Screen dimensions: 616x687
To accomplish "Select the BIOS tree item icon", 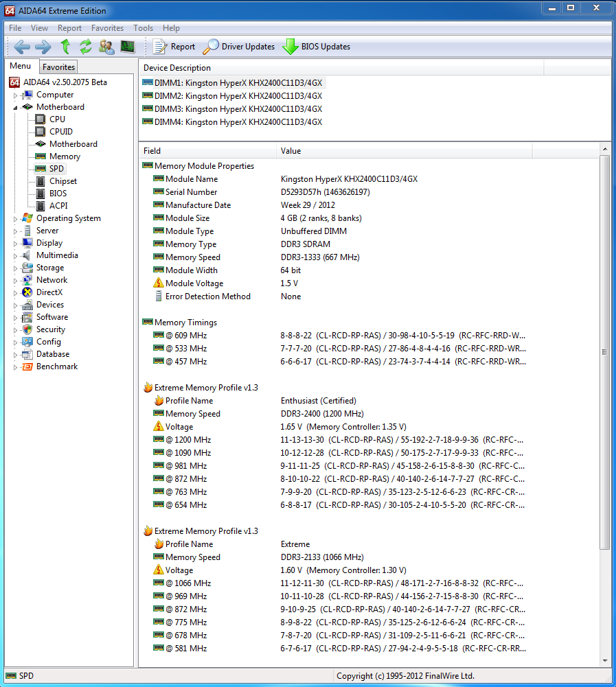I will click(x=41, y=194).
